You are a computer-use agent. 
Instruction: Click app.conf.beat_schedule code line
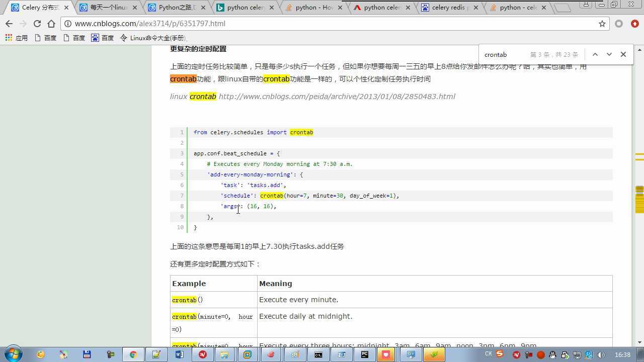[x=236, y=153]
